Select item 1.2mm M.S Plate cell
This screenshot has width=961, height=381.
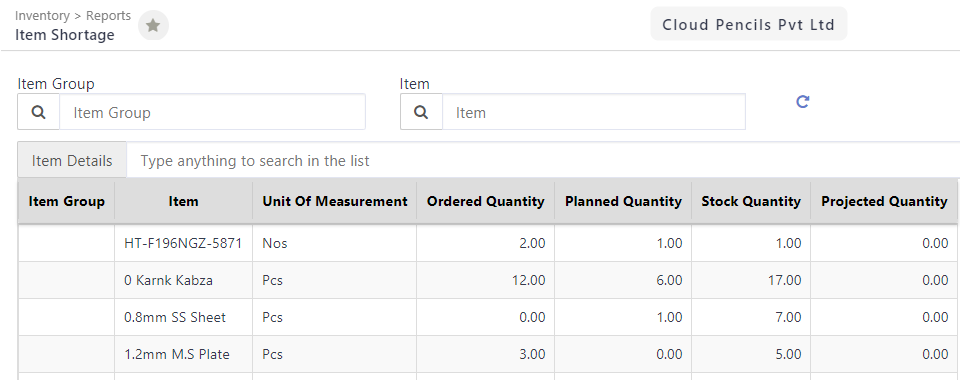coord(183,353)
